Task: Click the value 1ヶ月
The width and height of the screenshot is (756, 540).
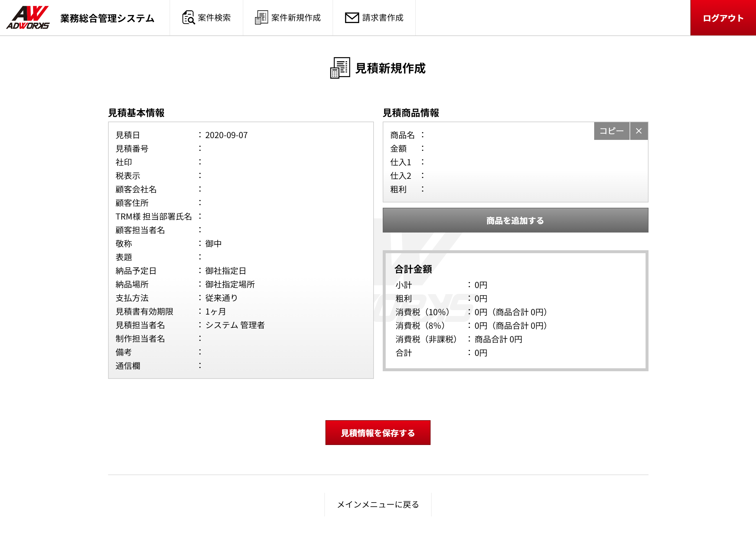Action: click(x=216, y=312)
